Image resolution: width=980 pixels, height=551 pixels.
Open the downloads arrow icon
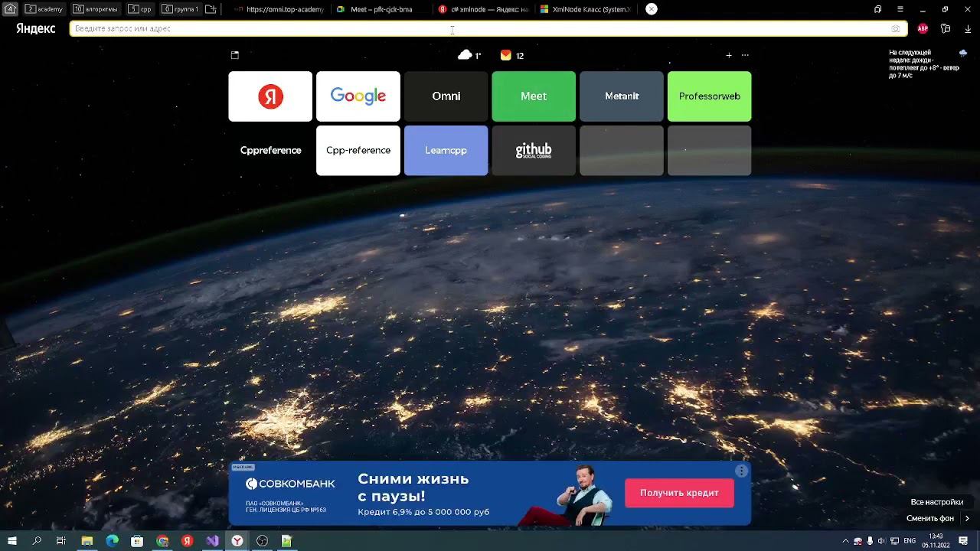pyautogui.click(x=968, y=28)
